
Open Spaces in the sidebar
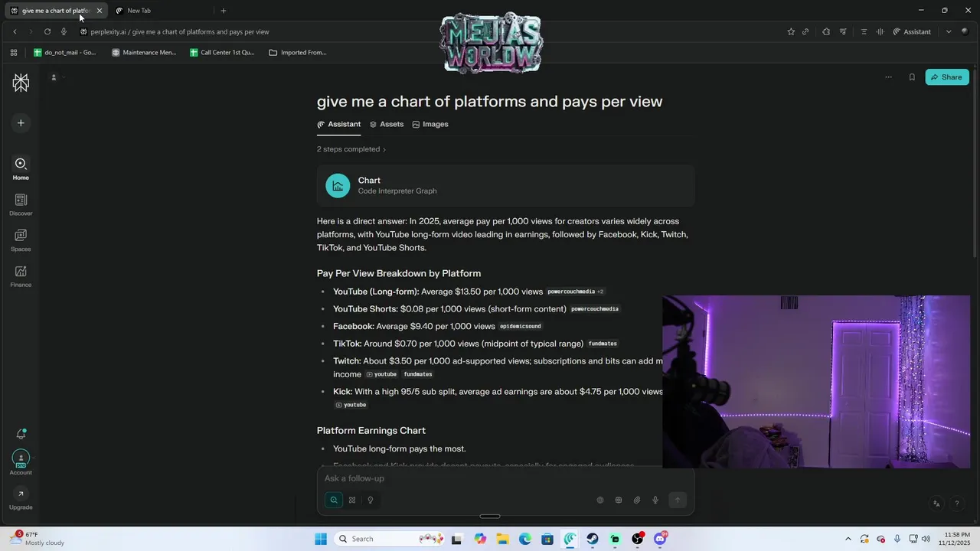pos(21,240)
